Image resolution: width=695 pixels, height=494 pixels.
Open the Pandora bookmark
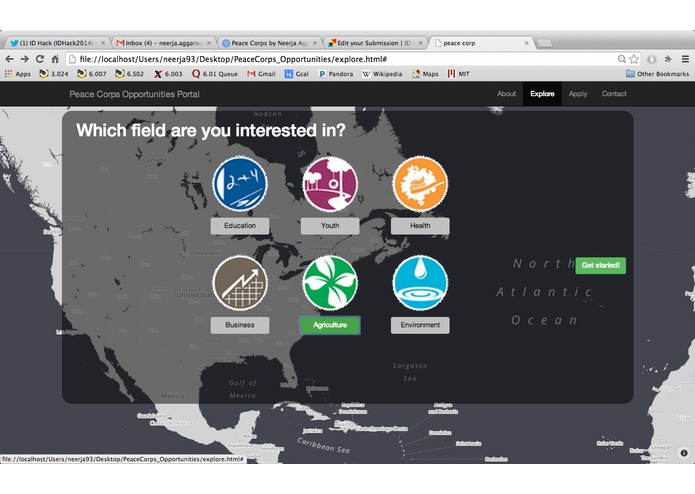point(336,74)
